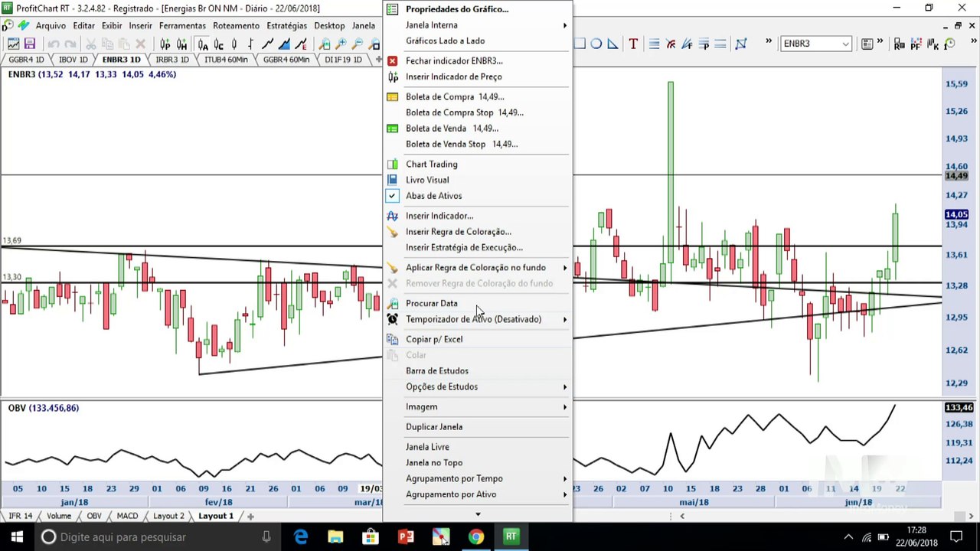Click the K chart toolbar icon
980x551 pixels.
coord(933,44)
